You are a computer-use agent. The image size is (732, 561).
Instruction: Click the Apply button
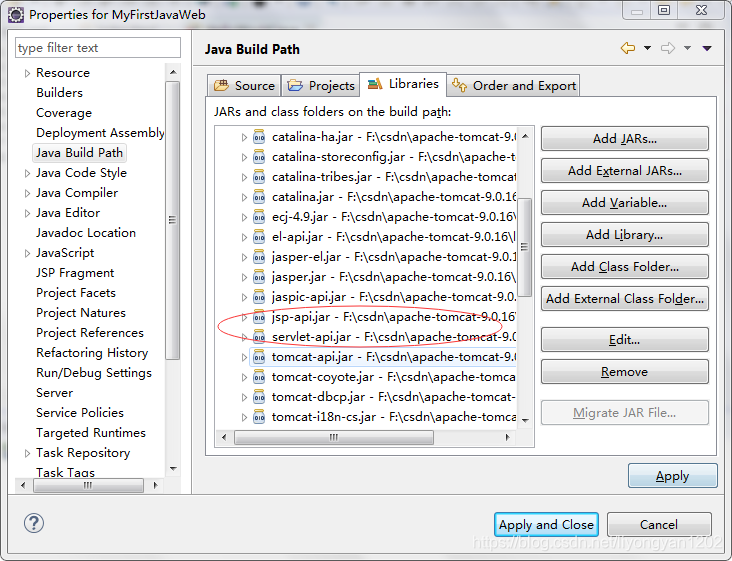pyautogui.click(x=672, y=476)
